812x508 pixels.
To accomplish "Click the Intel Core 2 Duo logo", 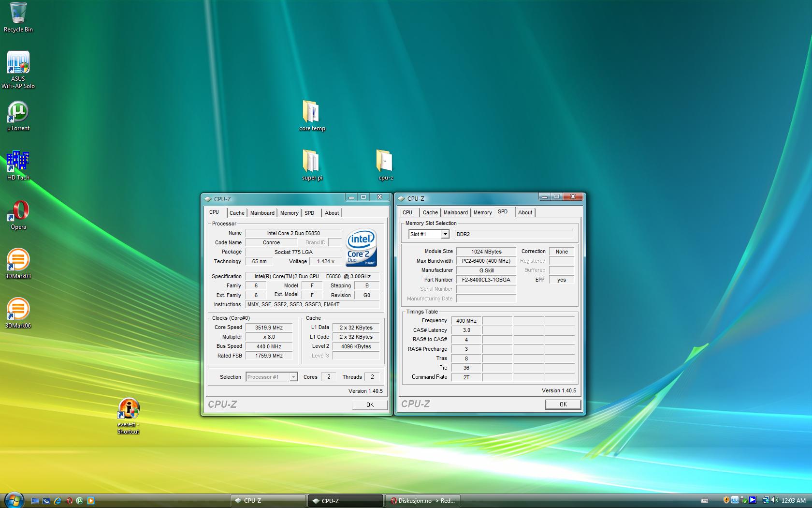I will point(362,247).
